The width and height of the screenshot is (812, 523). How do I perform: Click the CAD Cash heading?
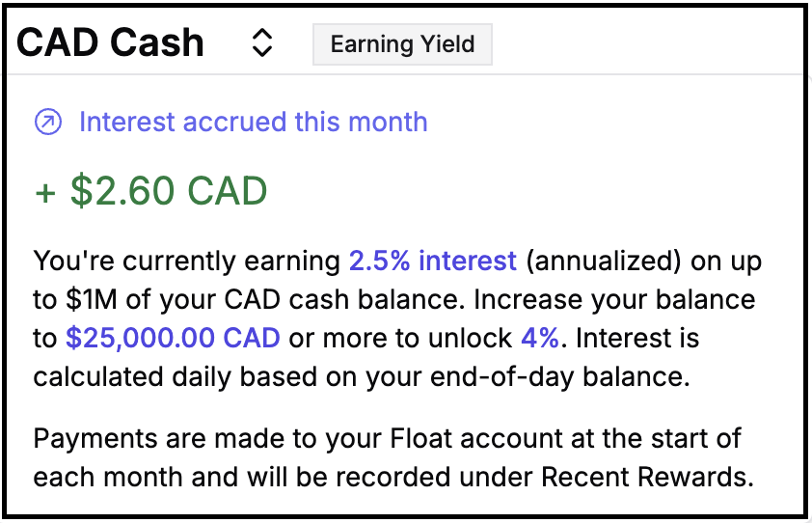tap(111, 43)
